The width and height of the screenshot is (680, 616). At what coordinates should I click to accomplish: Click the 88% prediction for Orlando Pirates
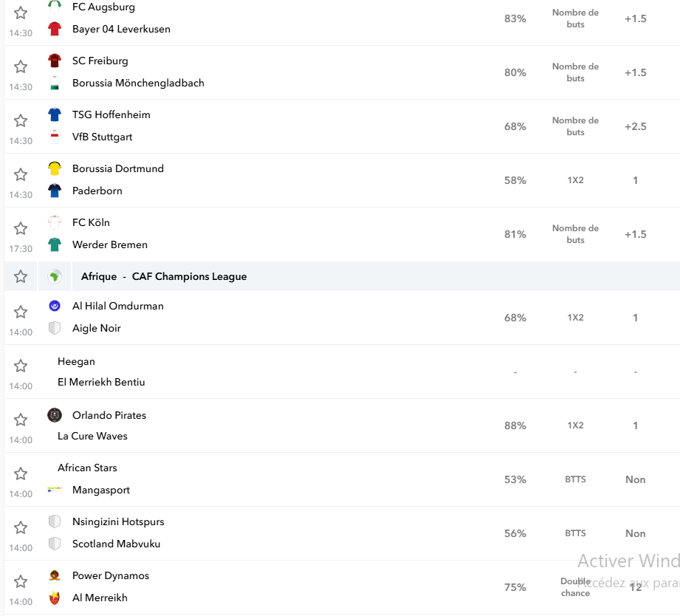click(515, 425)
